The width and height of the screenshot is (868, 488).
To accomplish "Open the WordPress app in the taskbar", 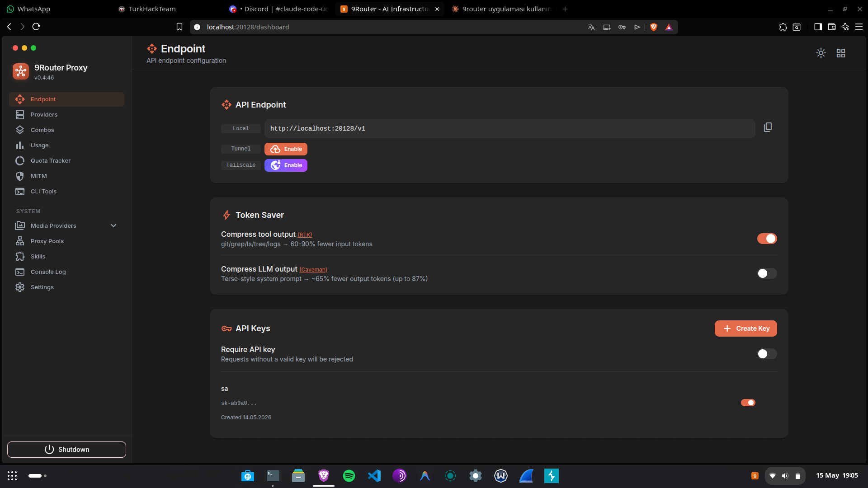I will (x=501, y=476).
